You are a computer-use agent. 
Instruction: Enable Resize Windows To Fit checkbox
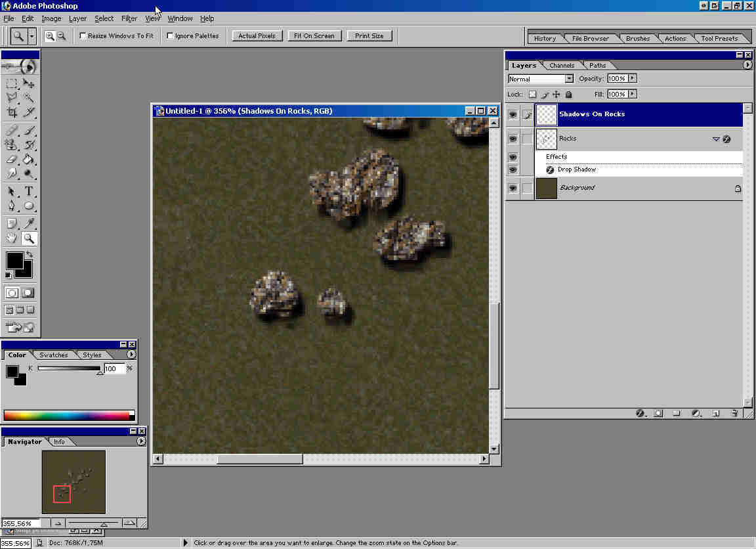83,36
